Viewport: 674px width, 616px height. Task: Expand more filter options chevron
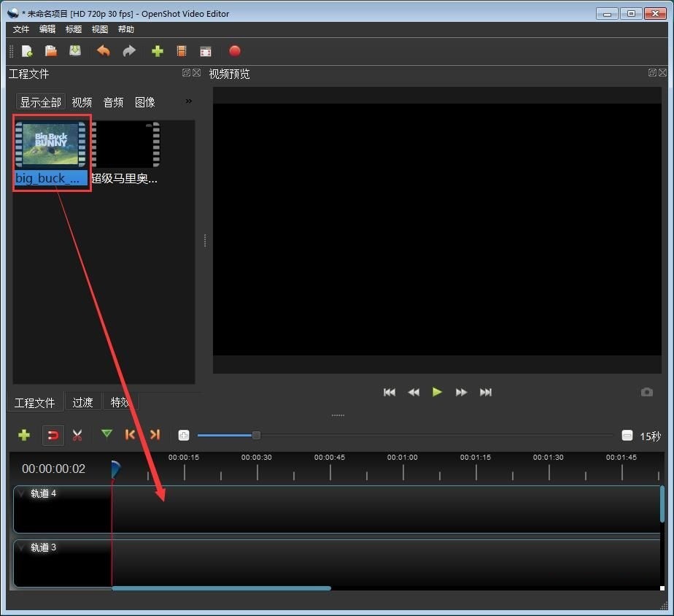(189, 101)
